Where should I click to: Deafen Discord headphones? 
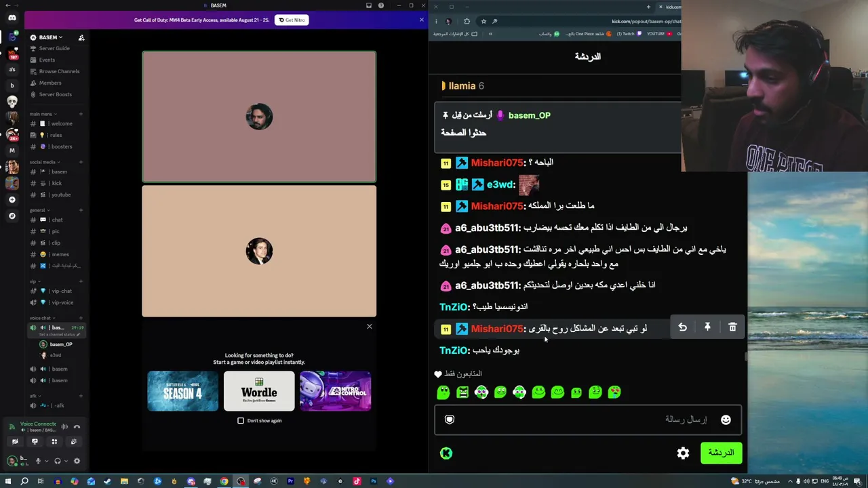(x=58, y=461)
